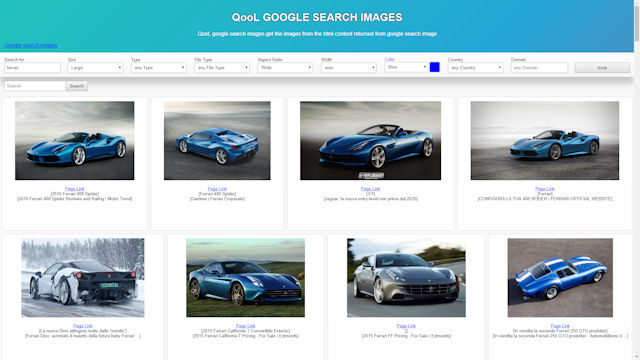Expand the Country dropdown
Screen dimensions: 640x360
475,68
